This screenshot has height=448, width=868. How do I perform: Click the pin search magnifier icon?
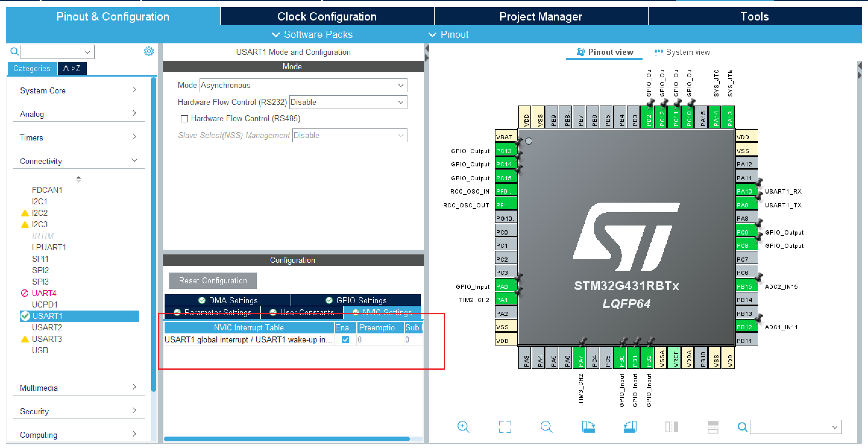(x=742, y=427)
